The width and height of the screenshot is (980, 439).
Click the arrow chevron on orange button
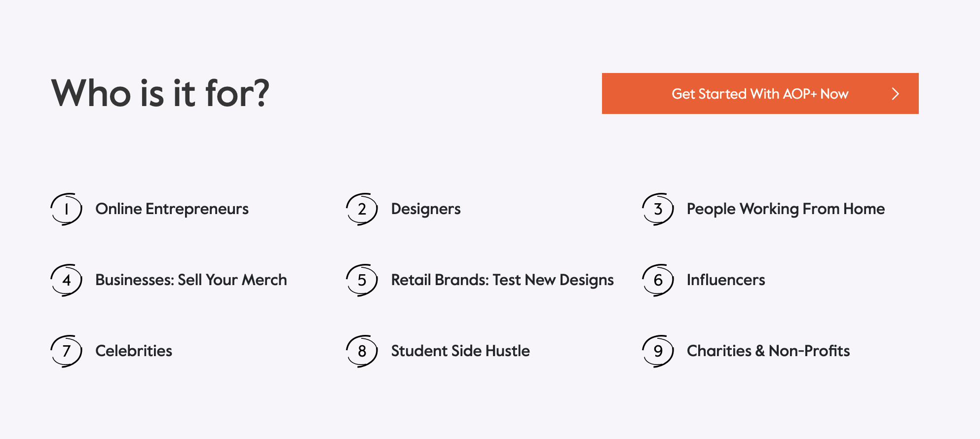click(x=895, y=94)
